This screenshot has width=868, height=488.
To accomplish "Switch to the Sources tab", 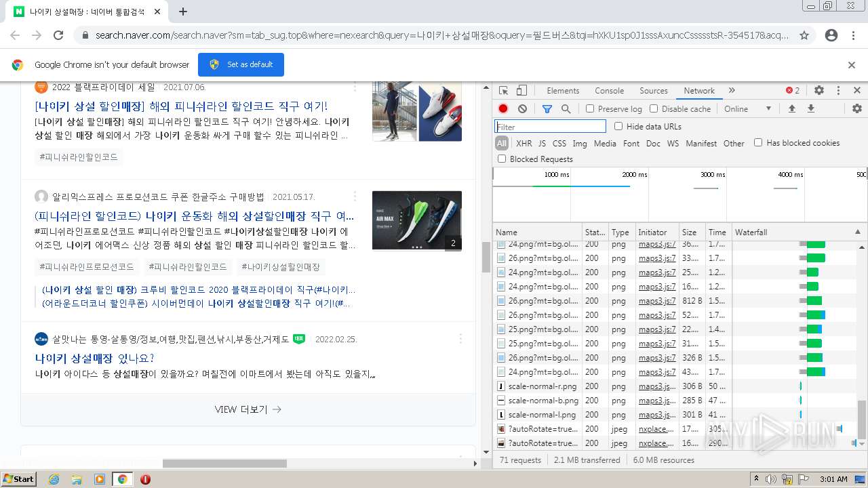I will 654,91.
